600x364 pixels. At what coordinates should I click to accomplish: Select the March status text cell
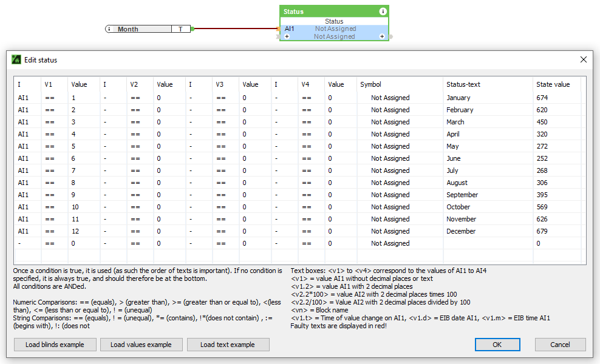pyautogui.click(x=488, y=122)
